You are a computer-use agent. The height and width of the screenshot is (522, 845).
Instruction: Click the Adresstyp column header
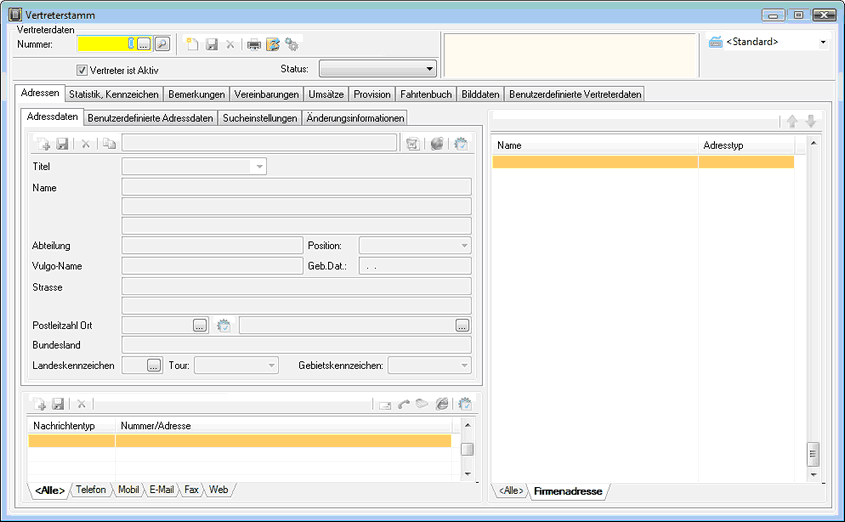tap(746, 145)
